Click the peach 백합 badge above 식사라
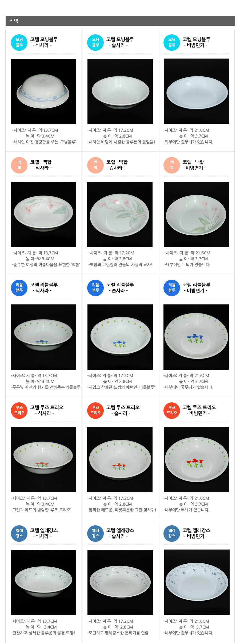Image resolution: width=240 pixels, height=644 pixels. 19,165
